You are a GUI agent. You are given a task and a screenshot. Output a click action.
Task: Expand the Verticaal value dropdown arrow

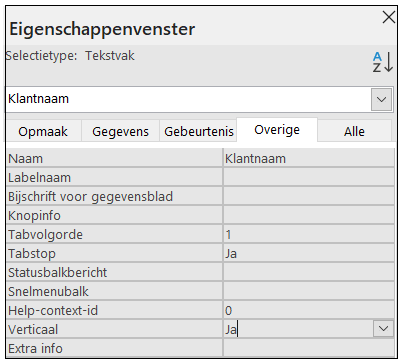383,329
